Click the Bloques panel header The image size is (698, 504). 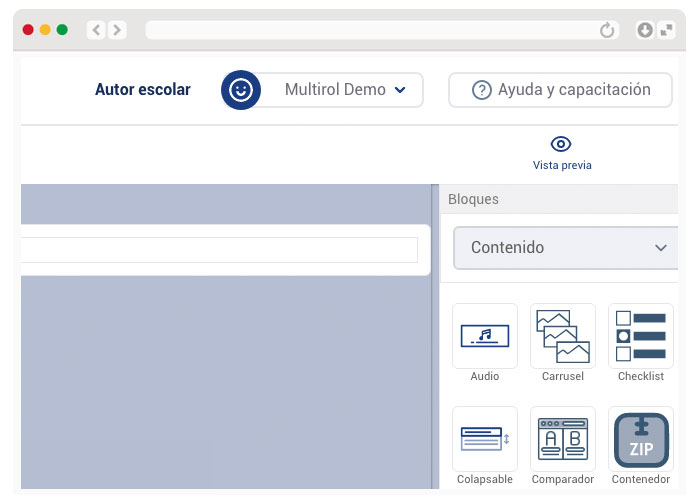pos(473,199)
